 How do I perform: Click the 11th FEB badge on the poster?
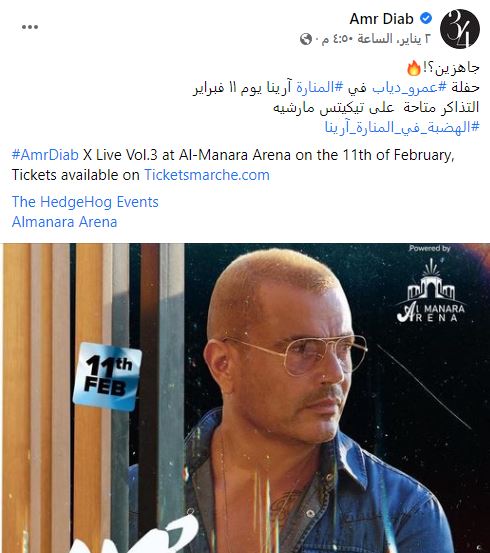point(107,376)
